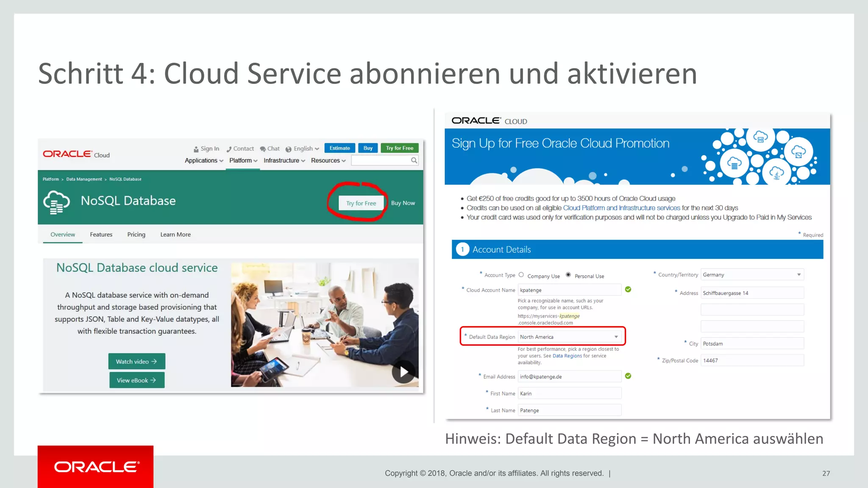Expand the Applications menu

(x=204, y=161)
